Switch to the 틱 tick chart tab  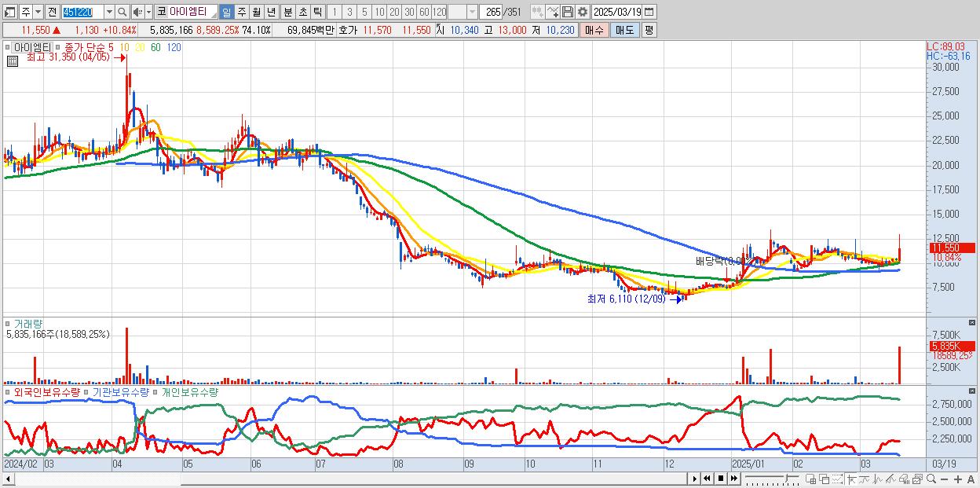317,12
